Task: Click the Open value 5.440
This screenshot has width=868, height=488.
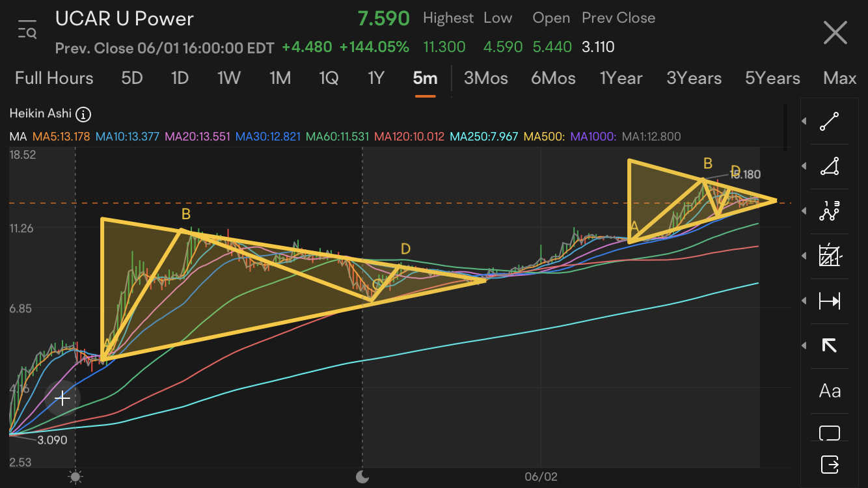Action: point(552,47)
